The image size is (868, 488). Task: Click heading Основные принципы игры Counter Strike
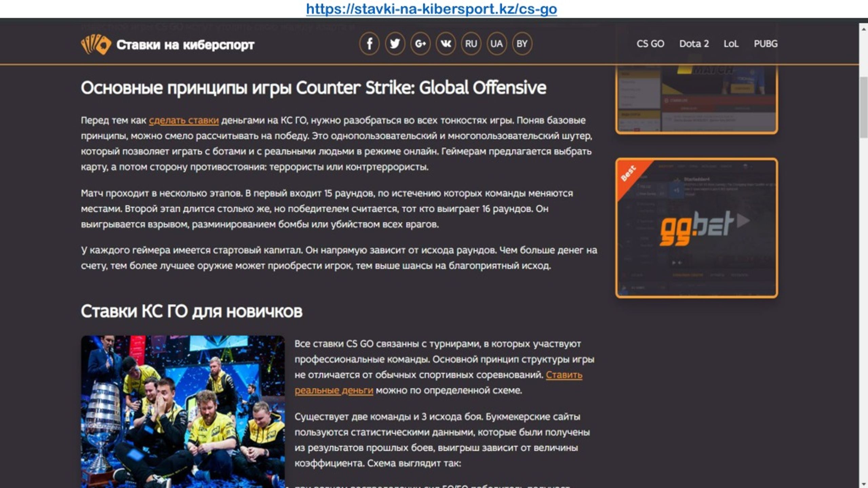click(x=313, y=88)
